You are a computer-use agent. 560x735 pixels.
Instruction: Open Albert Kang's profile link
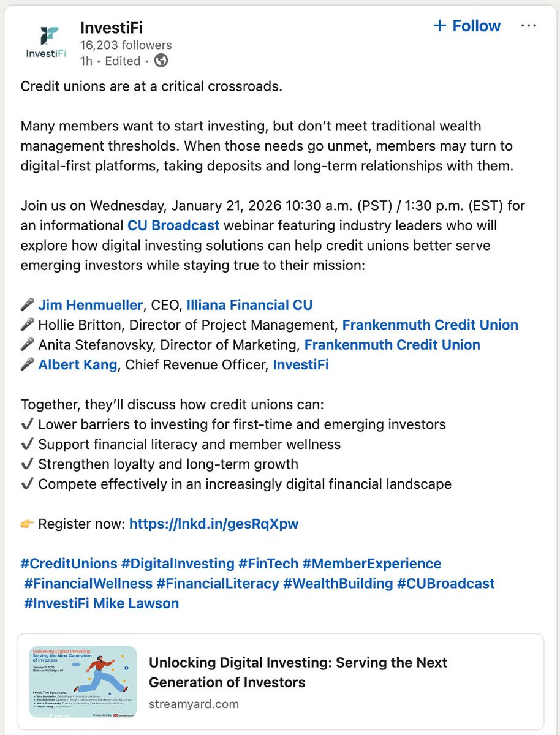point(78,365)
